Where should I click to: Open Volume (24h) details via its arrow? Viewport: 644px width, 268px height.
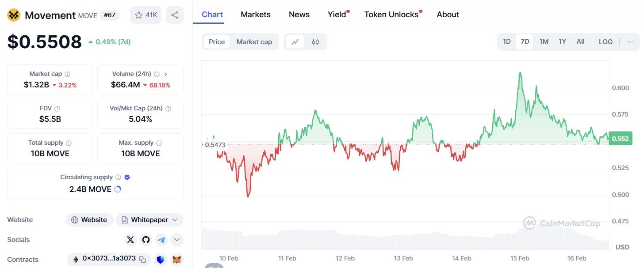coord(165,74)
